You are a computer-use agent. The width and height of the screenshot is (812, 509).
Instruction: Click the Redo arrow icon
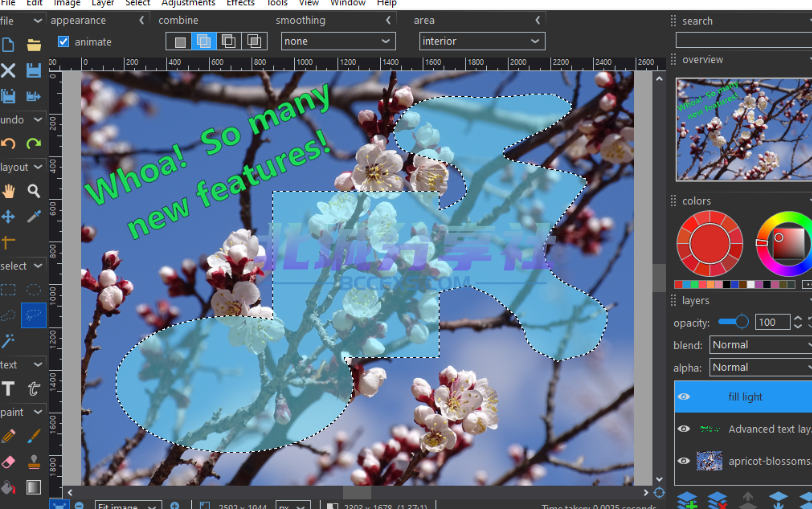coord(34,143)
